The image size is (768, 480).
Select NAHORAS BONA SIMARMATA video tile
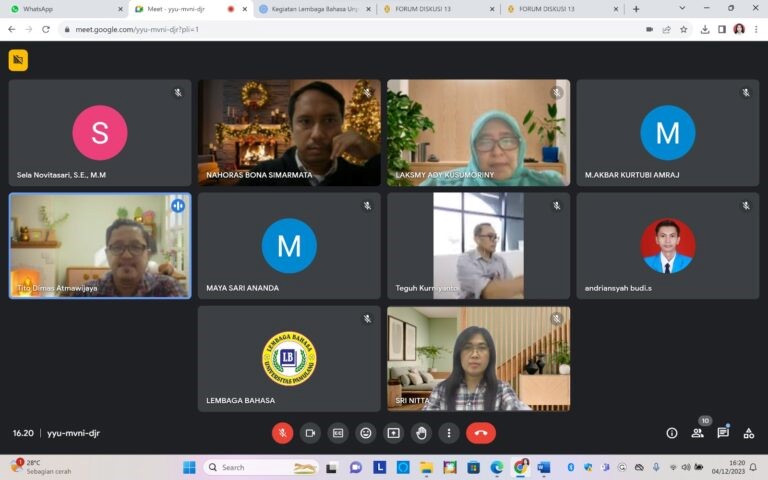[x=289, y=132]
